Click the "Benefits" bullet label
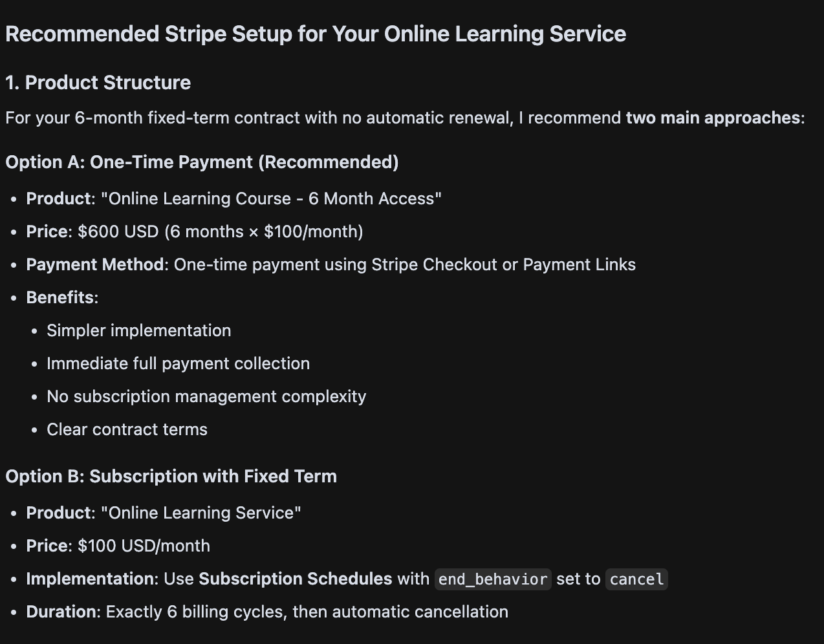Screen dimensions: 824x644 tap(60, 297)
